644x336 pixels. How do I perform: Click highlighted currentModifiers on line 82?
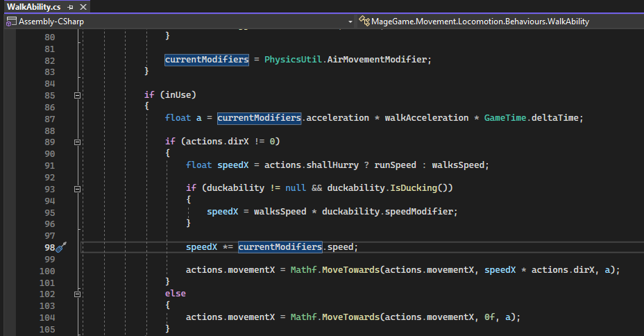pyautogui.click(x=206, y=60)
